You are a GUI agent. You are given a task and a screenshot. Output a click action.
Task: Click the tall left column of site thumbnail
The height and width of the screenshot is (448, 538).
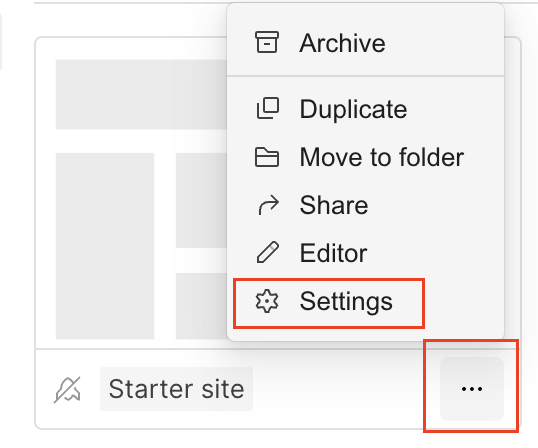click(x=105, y=246)
